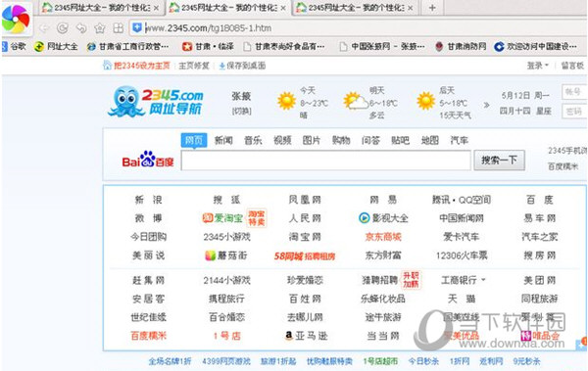
Task: Open the 登录 dropdown
Action: coord(537,66)
